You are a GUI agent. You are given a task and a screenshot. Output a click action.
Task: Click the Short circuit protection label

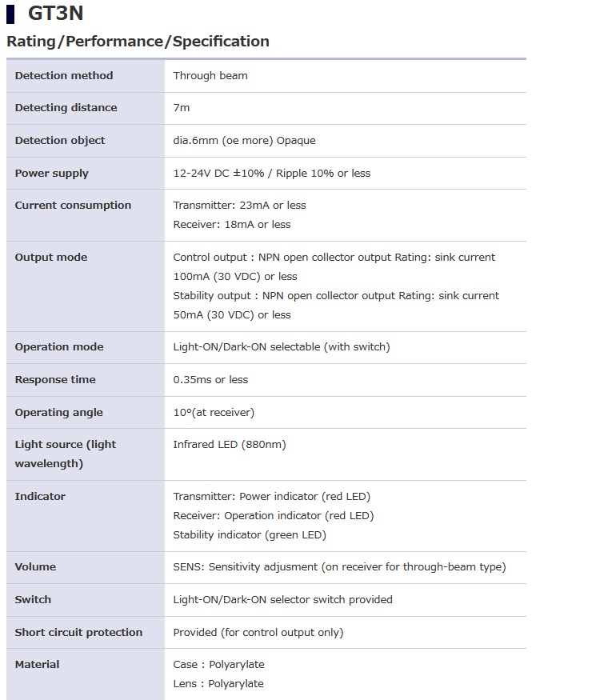[x=78, y=632]
